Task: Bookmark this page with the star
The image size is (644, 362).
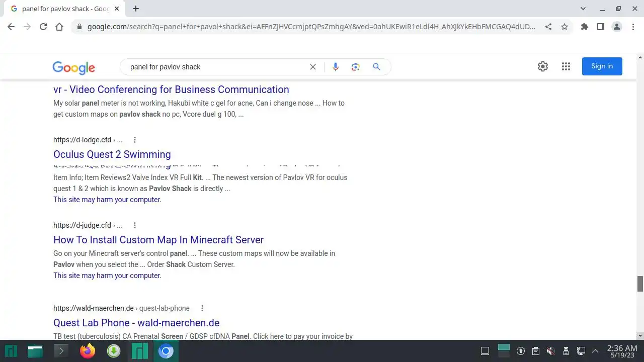Action: (565, 27)
